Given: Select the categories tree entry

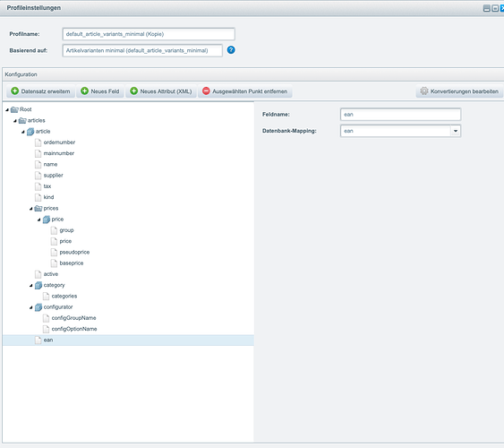Looking at the screenshot, I should [x=64, y=297].
